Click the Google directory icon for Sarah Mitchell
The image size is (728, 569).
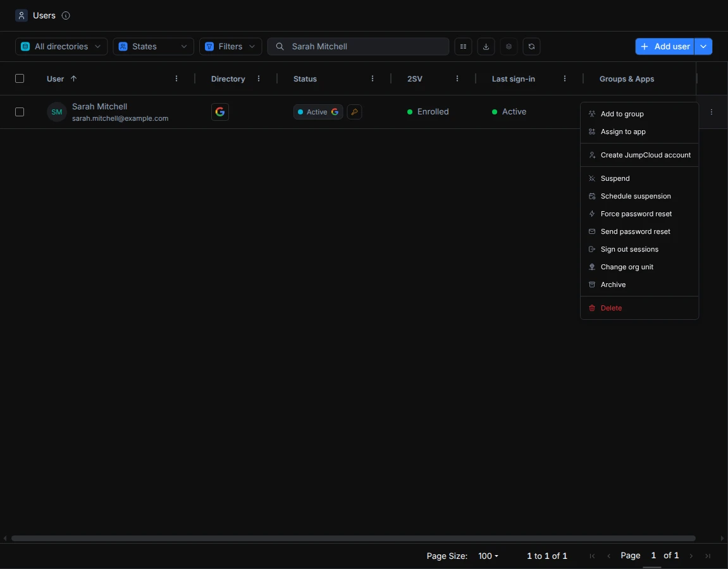pyautogui.click(x=220, y=112)
